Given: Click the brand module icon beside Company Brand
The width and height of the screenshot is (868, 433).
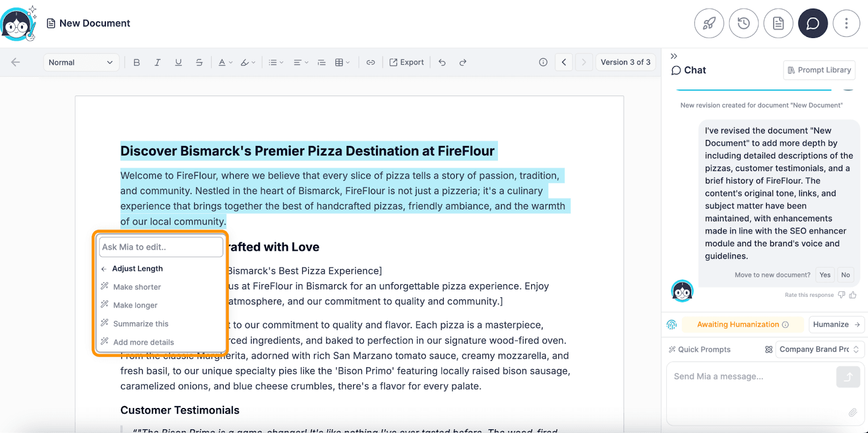Looking at the screenshot, I should pyautogui.click(x=769, y=349).
